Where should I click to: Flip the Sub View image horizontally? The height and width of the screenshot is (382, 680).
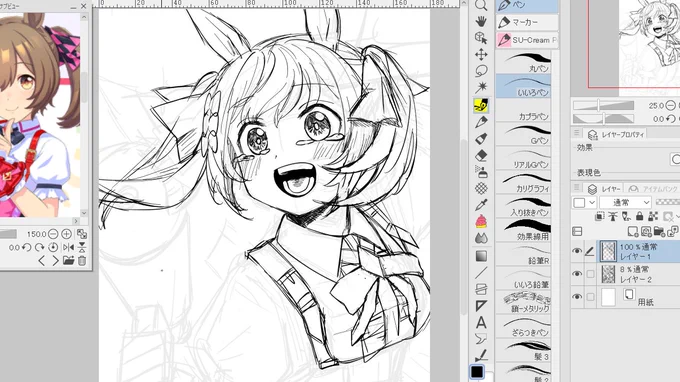click(x=68, y=247)
